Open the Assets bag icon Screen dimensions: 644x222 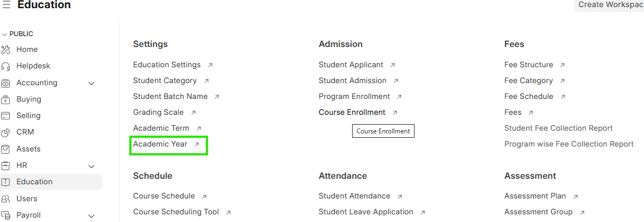[6, 149]
